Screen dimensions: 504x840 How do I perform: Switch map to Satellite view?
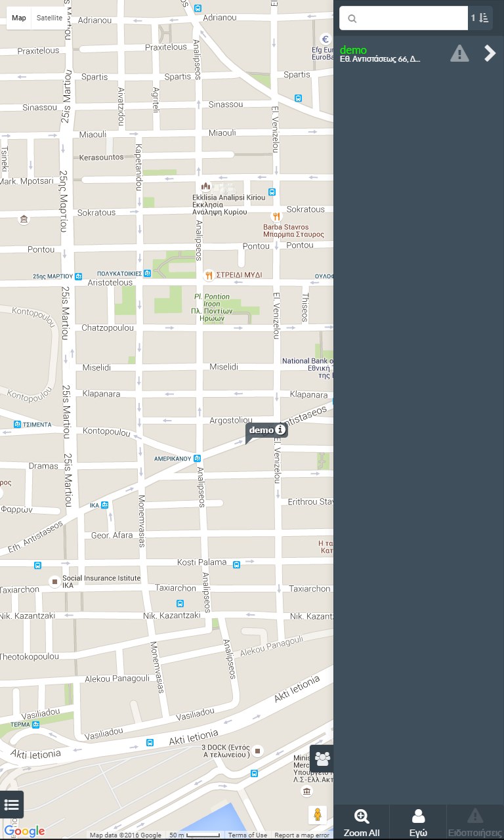49,18
